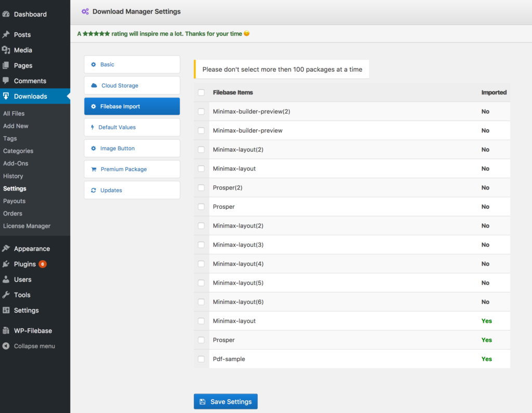The height and width of the screenshot is (413, 532).
Task: Expand the Tools menu in the sidebar
Action: (22, 295)
